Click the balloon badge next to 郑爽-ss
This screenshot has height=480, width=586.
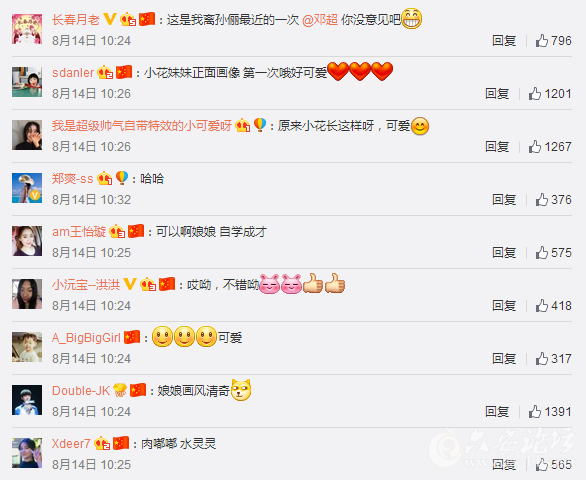pos(122,178)
